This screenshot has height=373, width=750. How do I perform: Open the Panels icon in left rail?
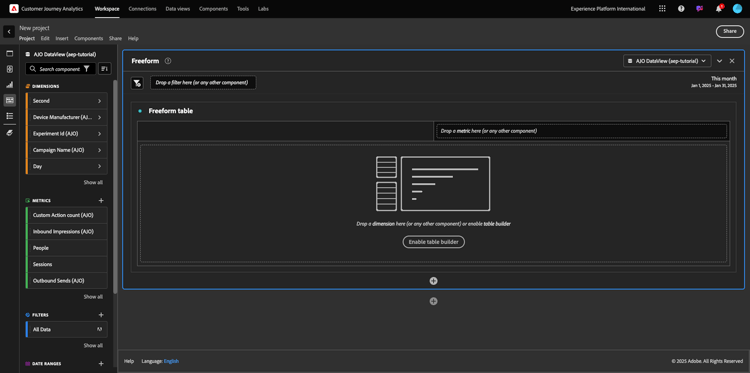coord(10,53)
